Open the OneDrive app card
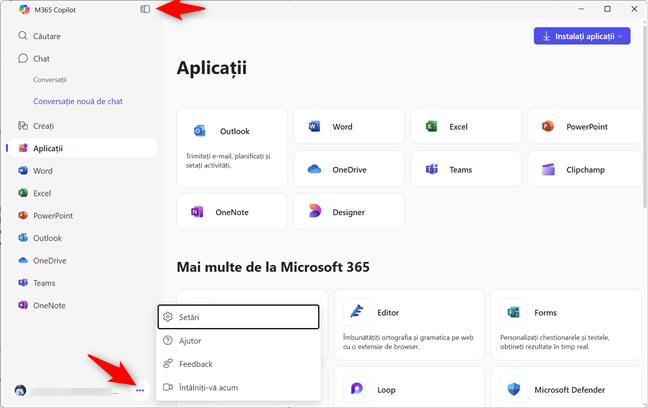The image size is (648, 408). pos(349,169)
